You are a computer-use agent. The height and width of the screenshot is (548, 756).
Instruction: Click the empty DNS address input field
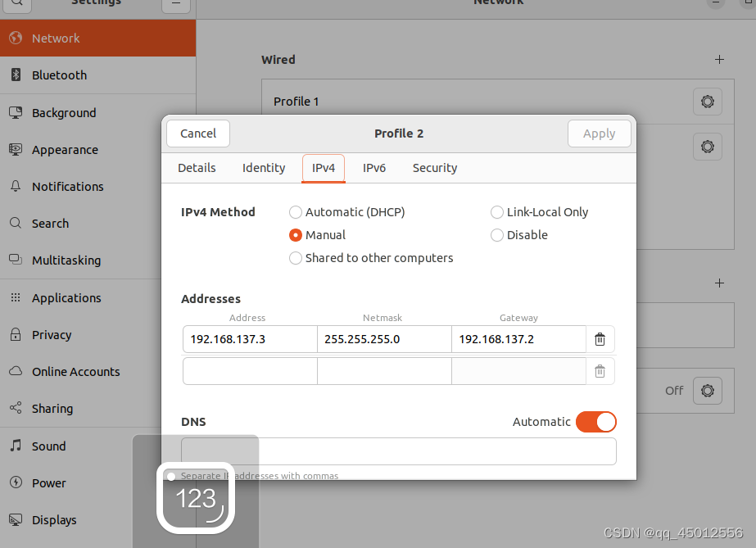pos(399,451)
